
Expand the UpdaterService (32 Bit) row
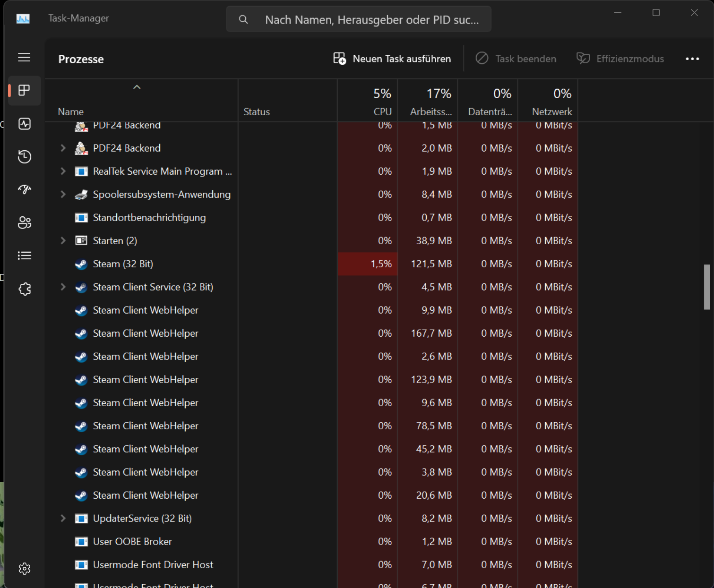click(x=63, y=519)
